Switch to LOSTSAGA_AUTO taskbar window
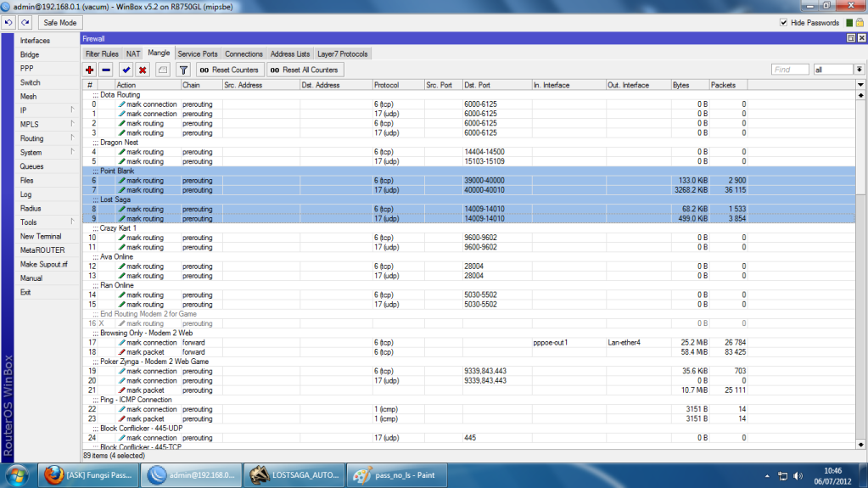 (x=294, y=475)
